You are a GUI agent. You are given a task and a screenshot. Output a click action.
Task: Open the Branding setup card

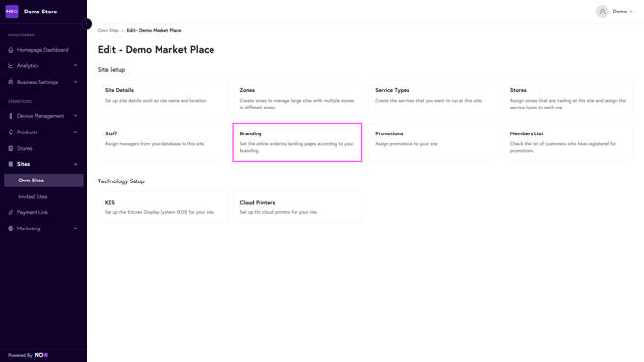tap(297, 142)
